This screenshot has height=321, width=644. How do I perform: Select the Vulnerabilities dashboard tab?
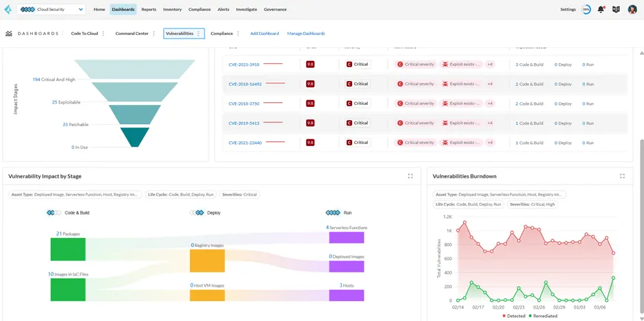[179, 34]
